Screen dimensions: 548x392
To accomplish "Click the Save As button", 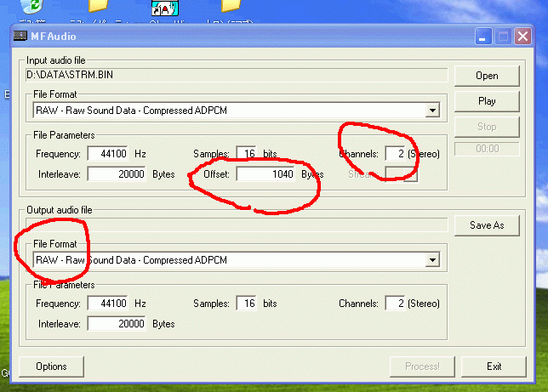I will [x=487, y=225].
